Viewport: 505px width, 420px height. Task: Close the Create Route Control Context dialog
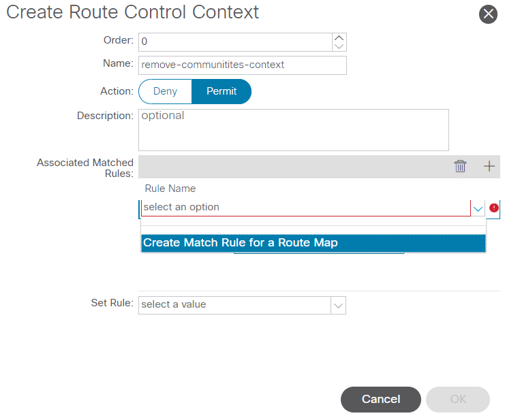click(488, 14)
